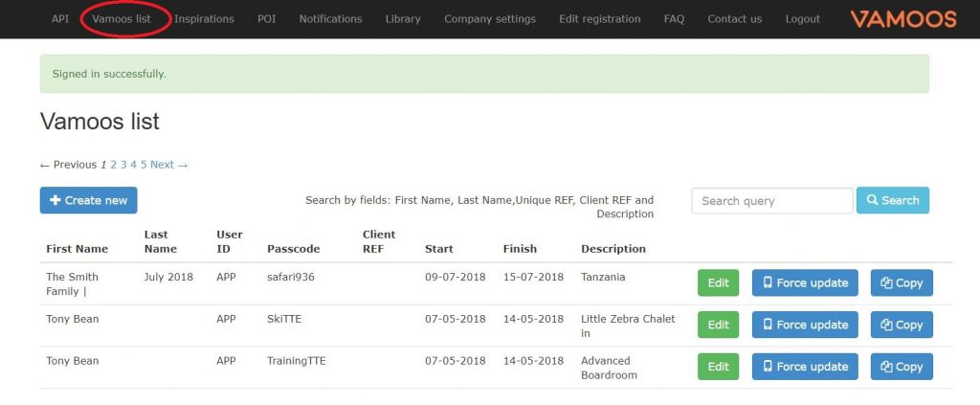Edit The Smith Family Tanzania entry
This screenshot has width=980, height=405.
coord(718,282)
